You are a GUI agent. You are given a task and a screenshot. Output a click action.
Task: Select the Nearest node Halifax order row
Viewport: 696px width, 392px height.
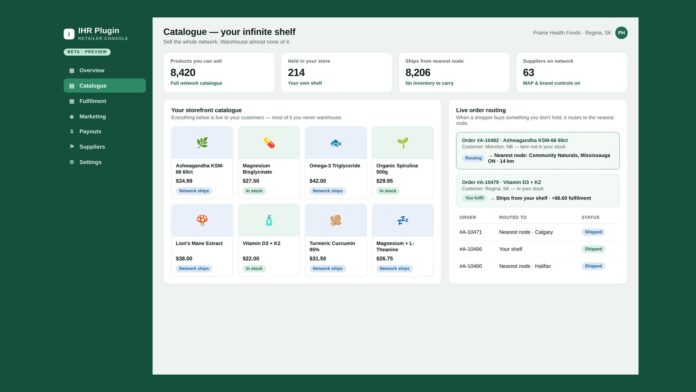[x=538, y=266]
